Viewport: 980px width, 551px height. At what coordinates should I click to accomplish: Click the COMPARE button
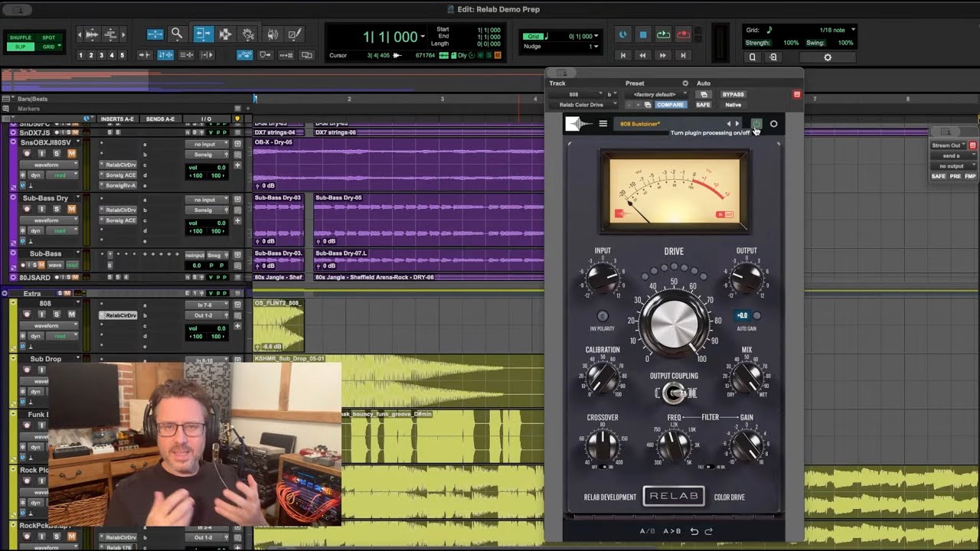coord(670,105)
